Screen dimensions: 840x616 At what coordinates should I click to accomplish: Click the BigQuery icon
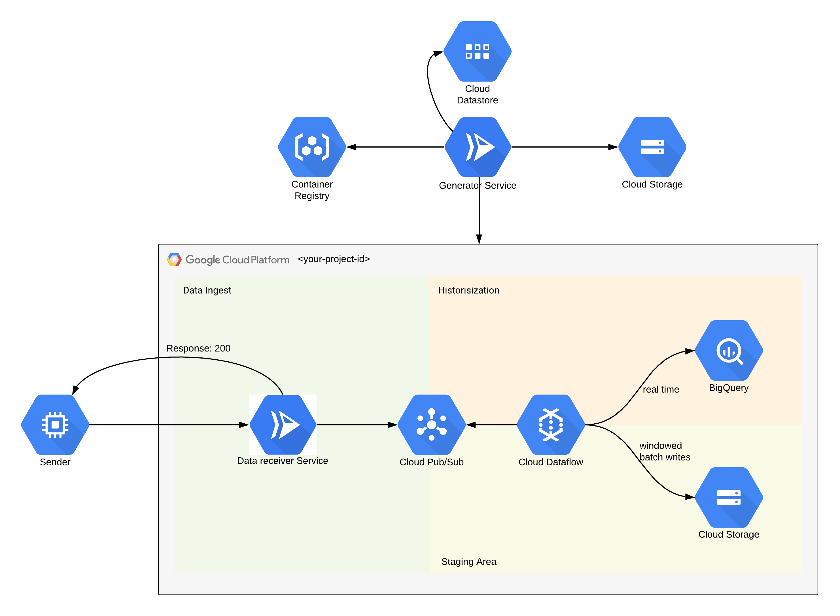click(729, 351)
